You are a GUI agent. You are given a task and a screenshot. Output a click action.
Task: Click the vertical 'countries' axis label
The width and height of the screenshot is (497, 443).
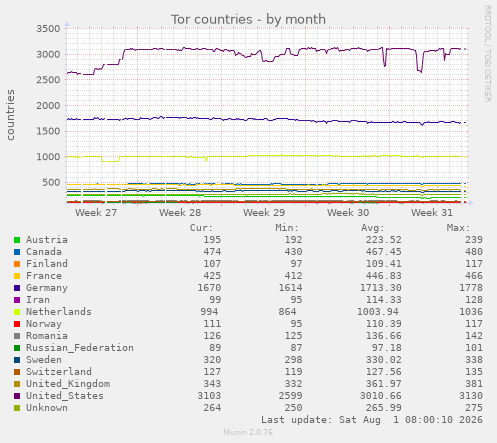coord(10,115)
